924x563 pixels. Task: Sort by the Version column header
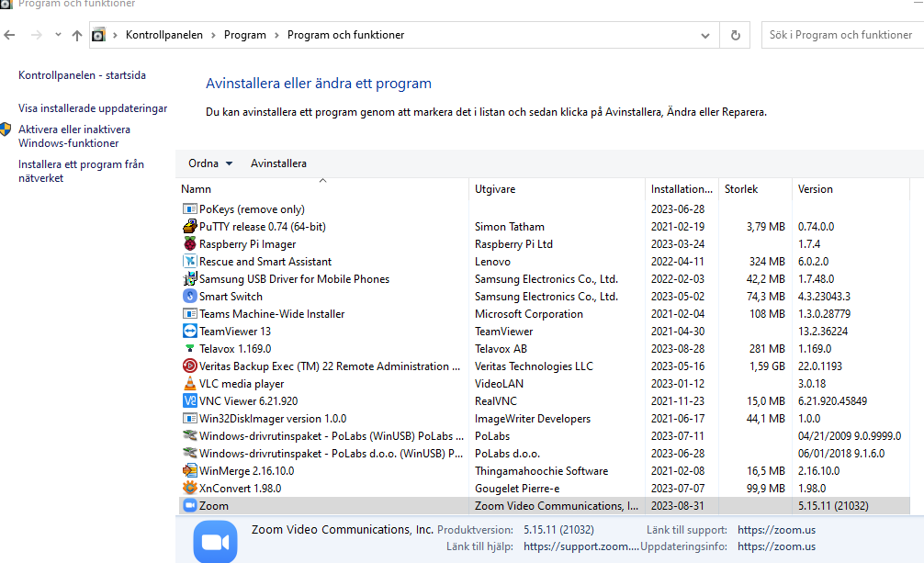coord(851,189)
